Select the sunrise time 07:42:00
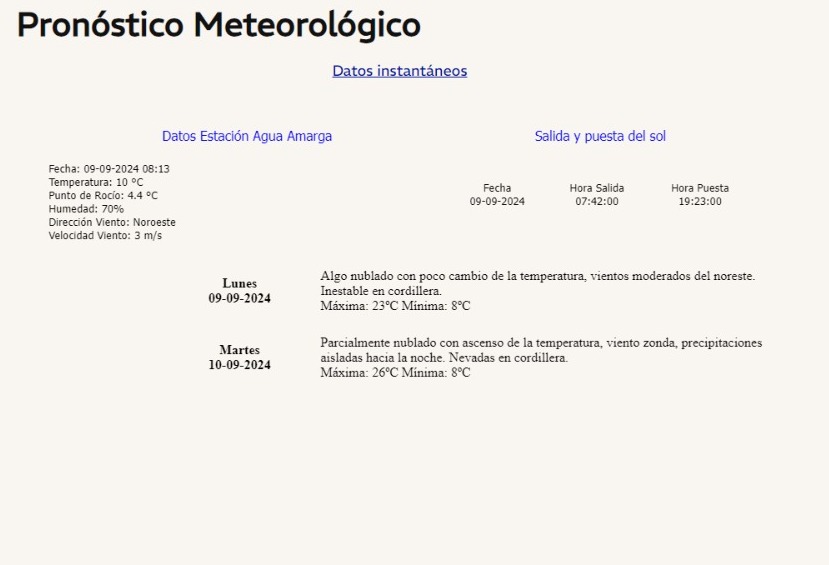The width and height of the screenshot is (829, 565). pos(597,202)
